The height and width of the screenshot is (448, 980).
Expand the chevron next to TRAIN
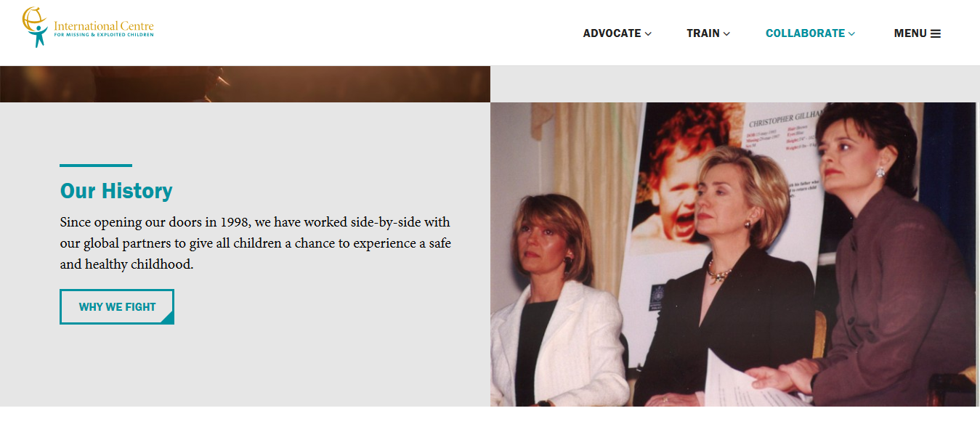point(726,33)
